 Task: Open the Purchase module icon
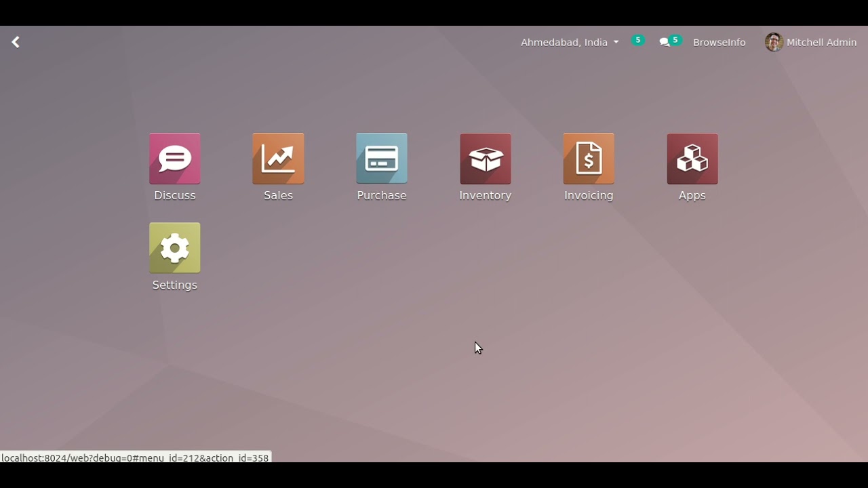(x=382, y=159)
